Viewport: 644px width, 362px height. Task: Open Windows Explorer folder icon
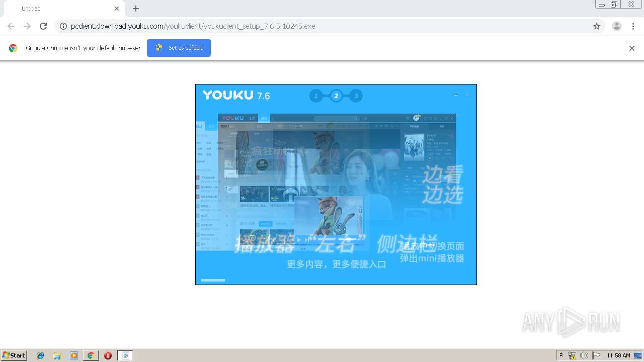tap(57, 355)
